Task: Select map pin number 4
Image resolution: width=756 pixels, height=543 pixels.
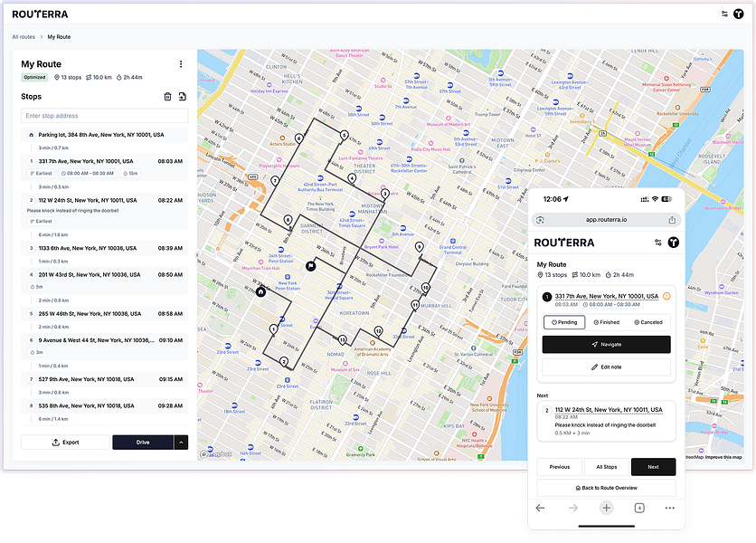Action: pyautogui.click(x=352, y=178)
